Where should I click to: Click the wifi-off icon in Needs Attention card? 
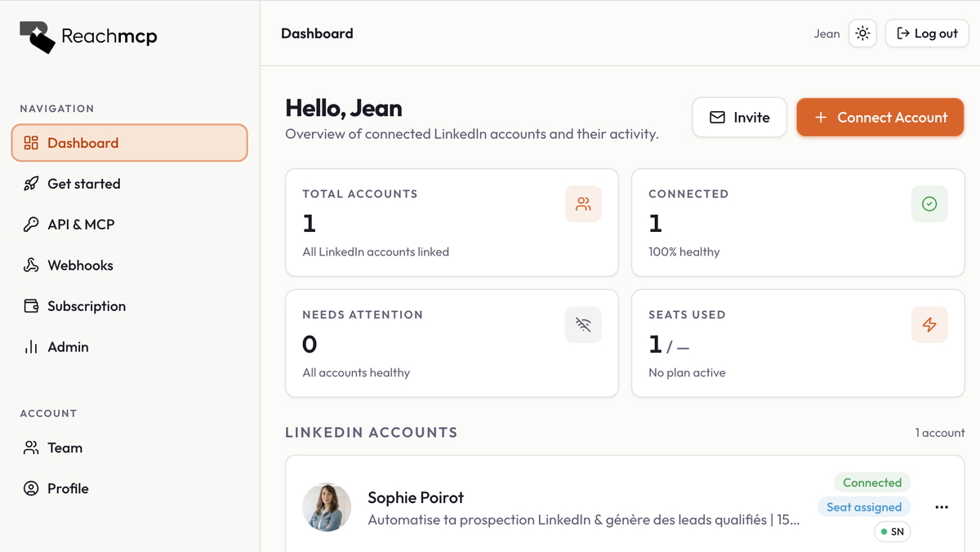[x=583, y=325]
